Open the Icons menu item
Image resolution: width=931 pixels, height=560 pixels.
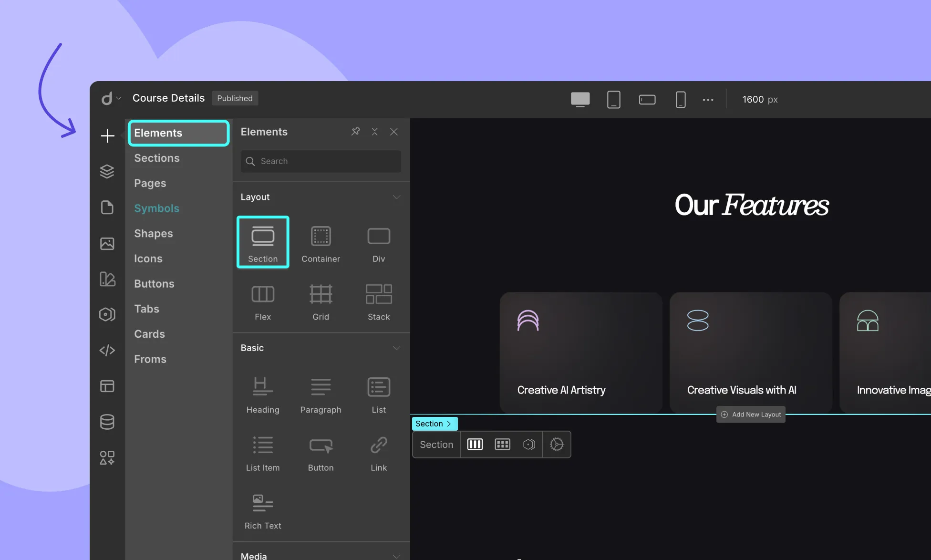pos(148,259)
